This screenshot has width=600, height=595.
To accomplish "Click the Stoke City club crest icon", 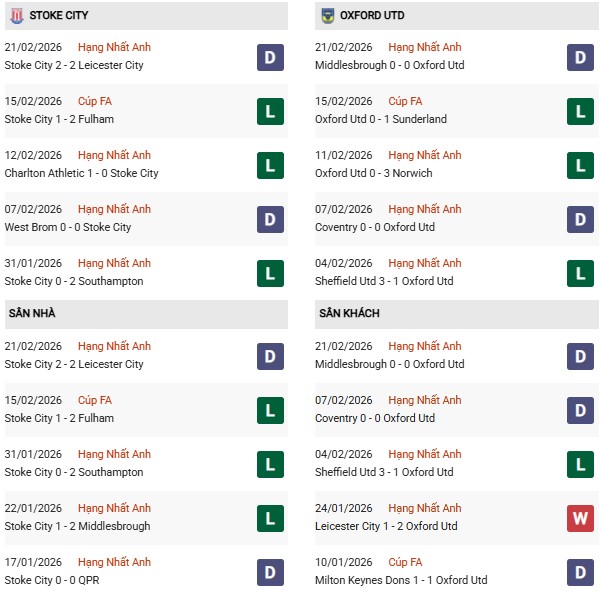I will pyautogui.click(x=16, y=16).
